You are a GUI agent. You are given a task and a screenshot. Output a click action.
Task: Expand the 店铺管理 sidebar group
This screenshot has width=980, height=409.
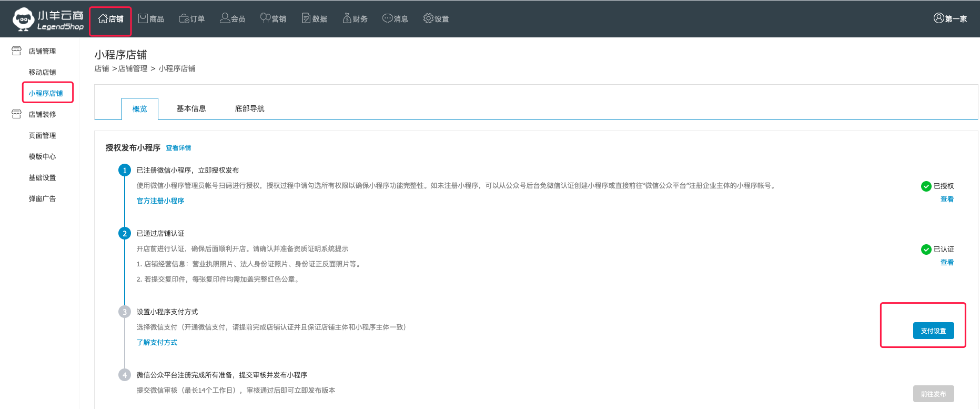click(17, 51)
